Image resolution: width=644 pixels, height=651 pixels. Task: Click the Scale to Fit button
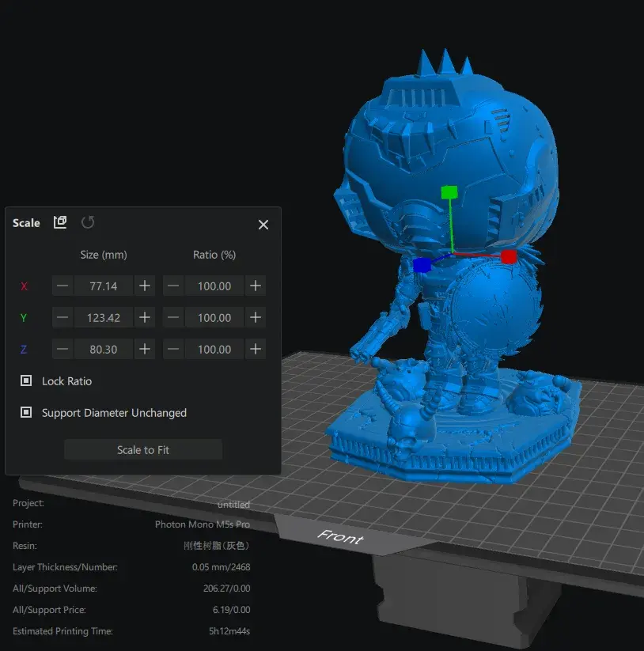[x=143, y=449]
